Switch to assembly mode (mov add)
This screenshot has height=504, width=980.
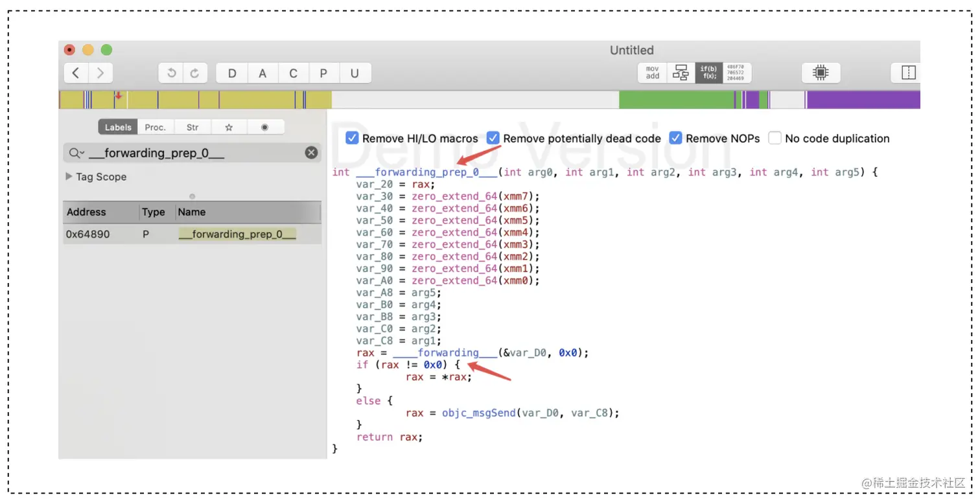pos(653,73)
